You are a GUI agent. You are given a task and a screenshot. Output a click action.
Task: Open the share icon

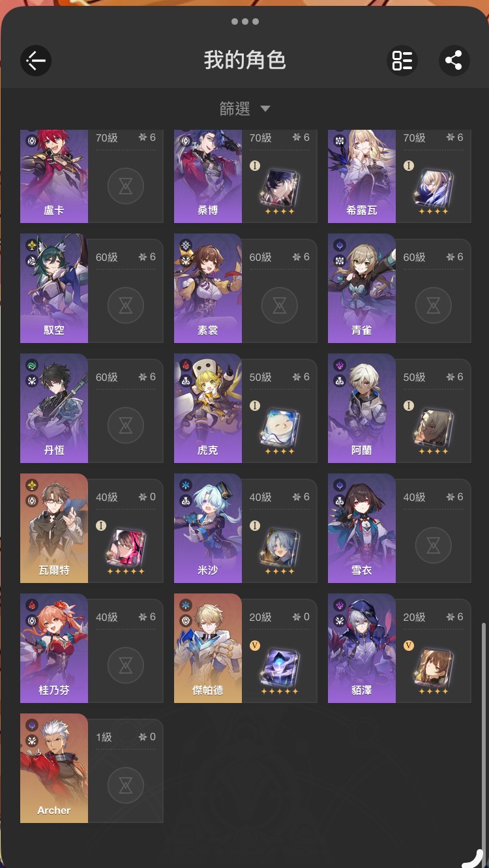pyautogui.click(x=454, y=61)
